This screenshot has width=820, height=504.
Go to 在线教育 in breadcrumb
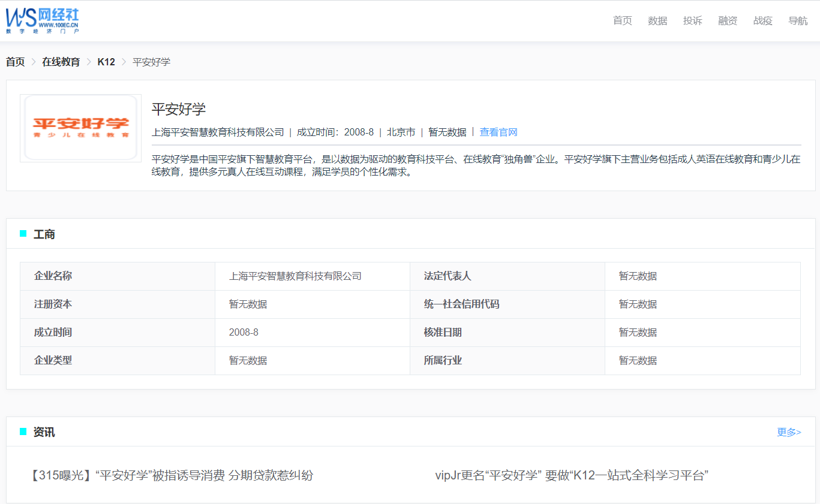click(61, 62)
